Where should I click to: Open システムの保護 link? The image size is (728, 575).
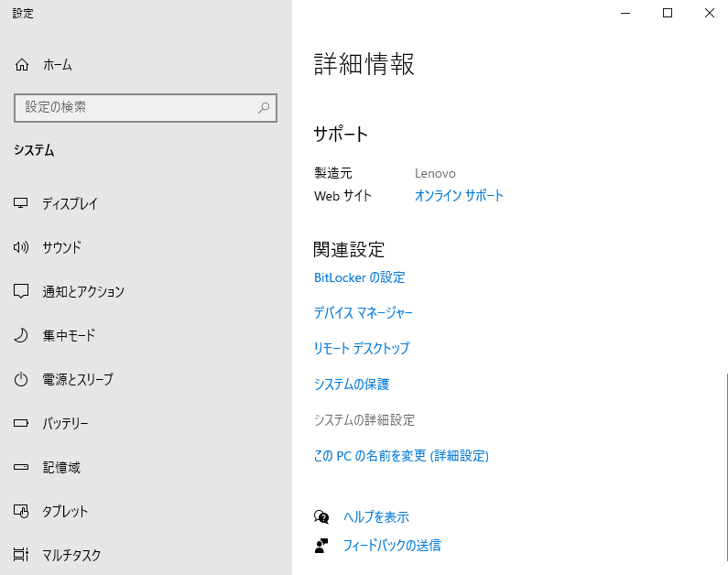[x=352, y=385]
